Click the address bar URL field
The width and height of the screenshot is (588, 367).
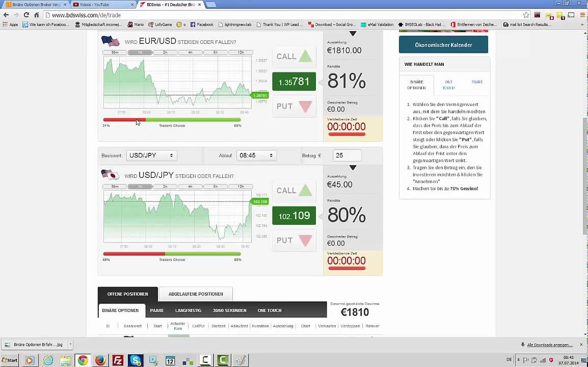(x=283, y=15)
